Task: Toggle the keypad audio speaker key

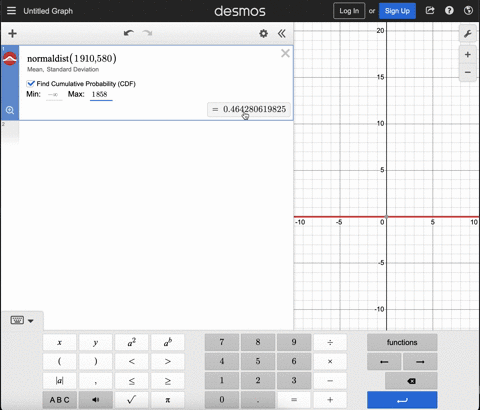Action: [x=96, y=400]
